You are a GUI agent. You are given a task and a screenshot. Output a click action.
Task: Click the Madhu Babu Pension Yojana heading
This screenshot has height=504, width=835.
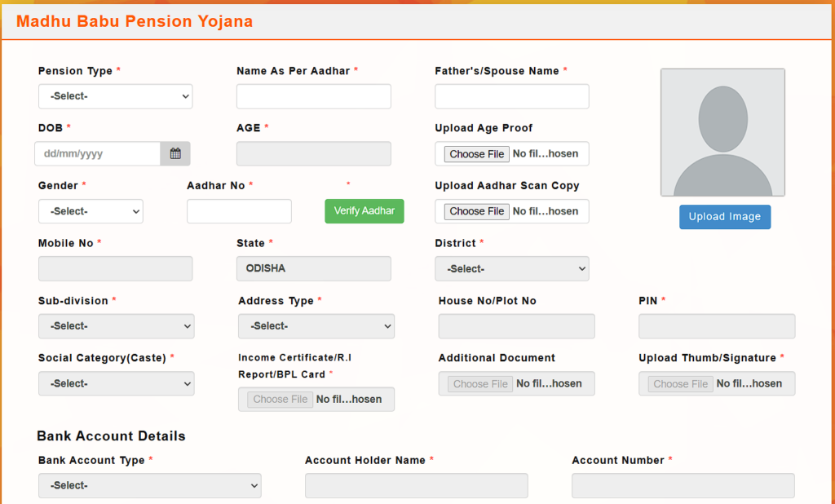click(135, 21)
